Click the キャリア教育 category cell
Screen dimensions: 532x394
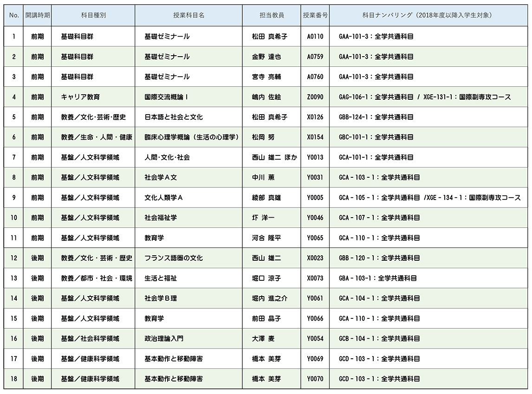(x=80, y=97)
